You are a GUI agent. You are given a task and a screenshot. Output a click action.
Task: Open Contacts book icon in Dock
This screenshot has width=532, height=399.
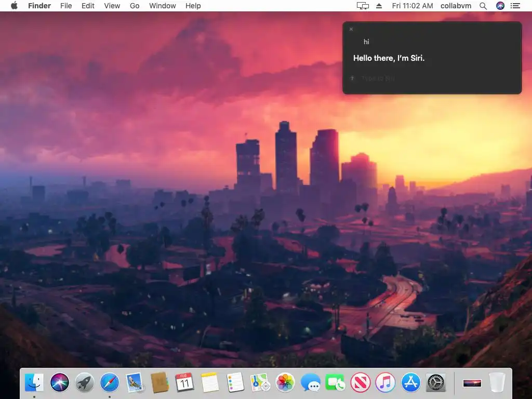160,382
